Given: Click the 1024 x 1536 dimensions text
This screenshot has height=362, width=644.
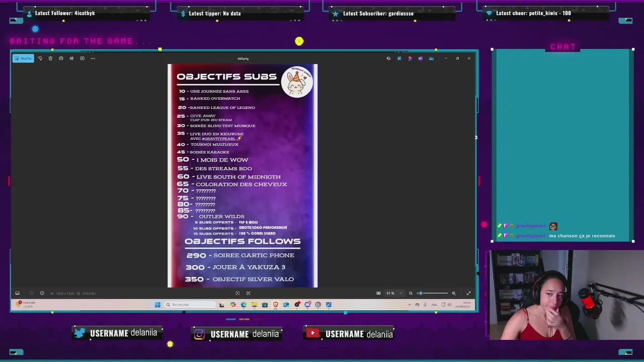Looking at the screenshot, I should 65,293.
